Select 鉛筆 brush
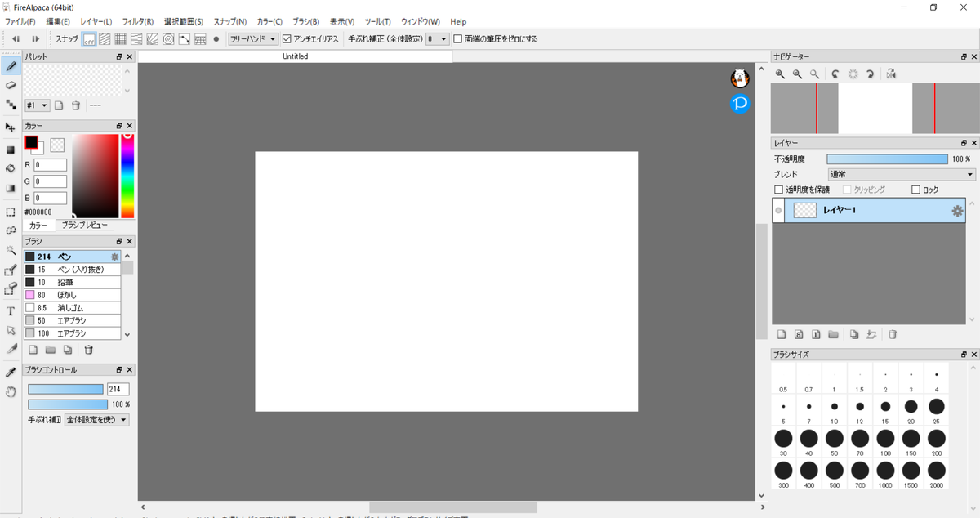Screen dimensions: 980x518 (72, 282)
